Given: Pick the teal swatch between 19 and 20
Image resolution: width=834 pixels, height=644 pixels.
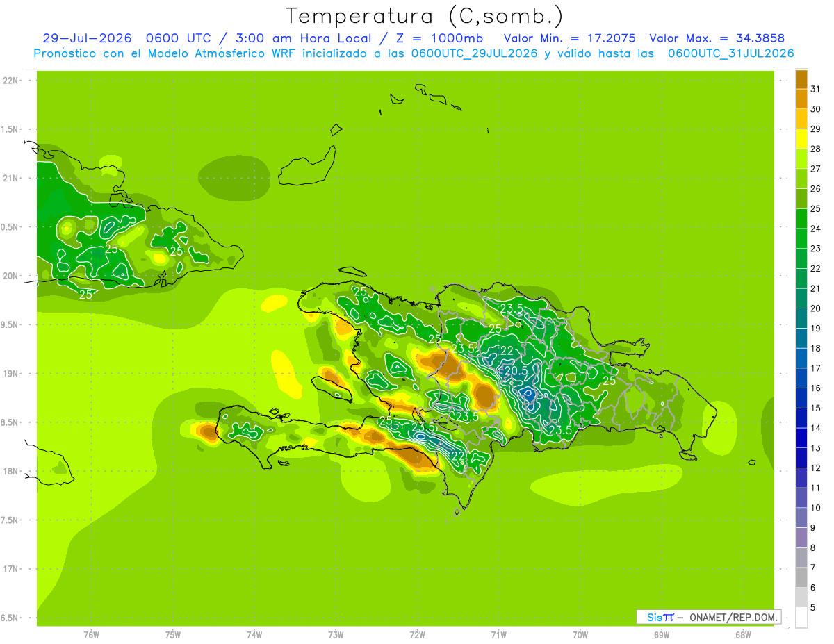Looking at the screenshot, I should [801, 318].
